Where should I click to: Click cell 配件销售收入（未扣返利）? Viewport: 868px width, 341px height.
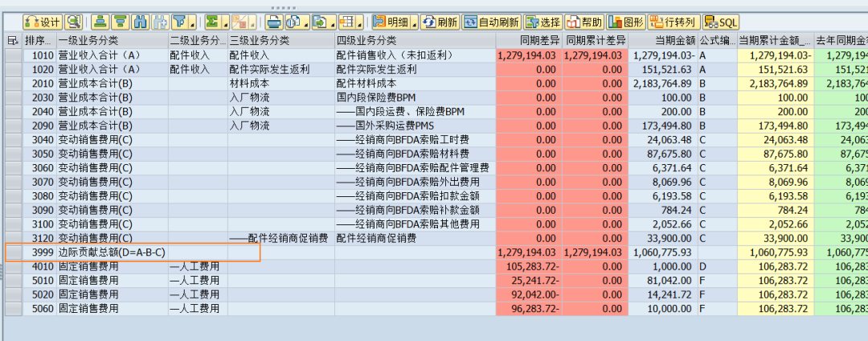[x=416, y=55]
